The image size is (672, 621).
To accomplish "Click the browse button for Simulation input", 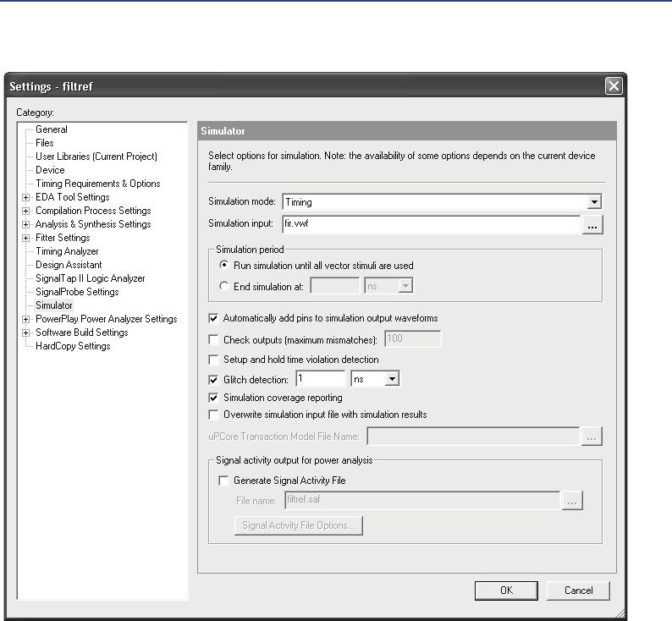I will tap(592, 224).
